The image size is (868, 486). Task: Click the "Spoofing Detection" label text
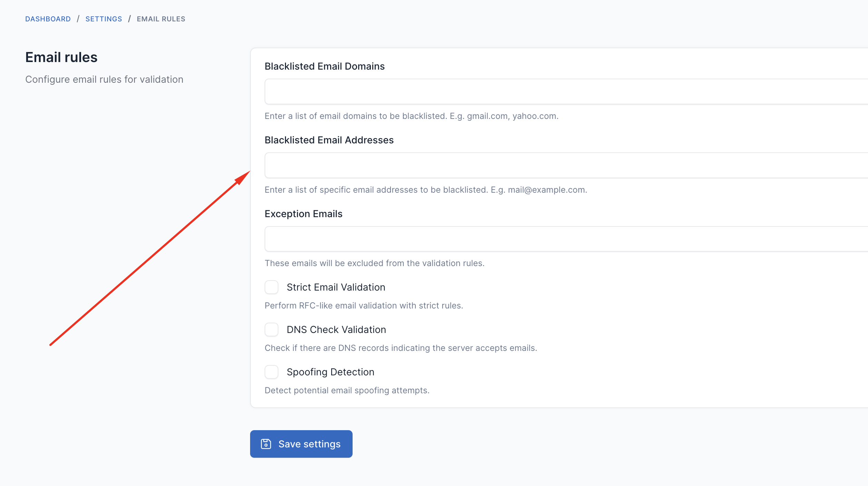331,372
